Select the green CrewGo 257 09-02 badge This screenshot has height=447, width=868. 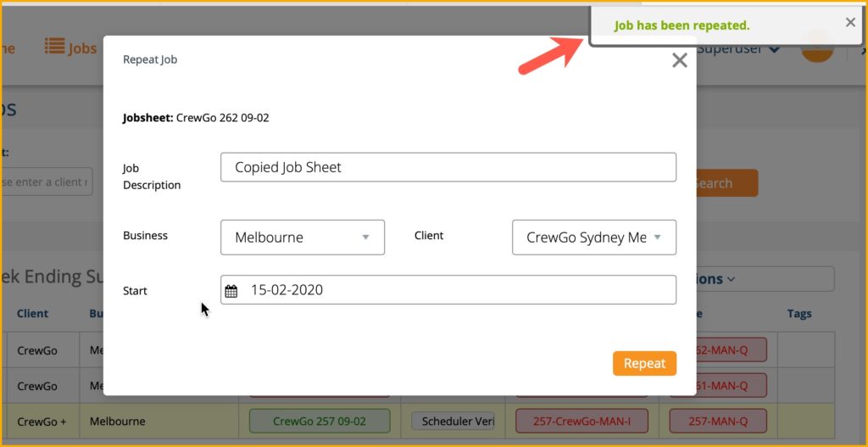pyautogui.click(x=319, y=421)
